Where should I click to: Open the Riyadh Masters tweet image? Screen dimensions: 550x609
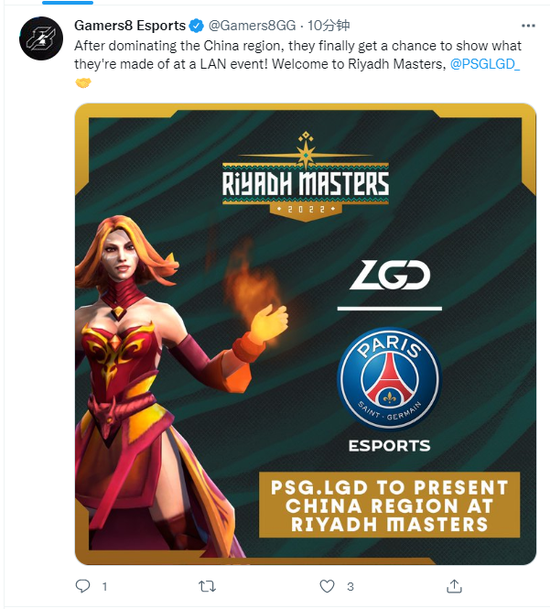pyautogui.click(x=306, y=334)
